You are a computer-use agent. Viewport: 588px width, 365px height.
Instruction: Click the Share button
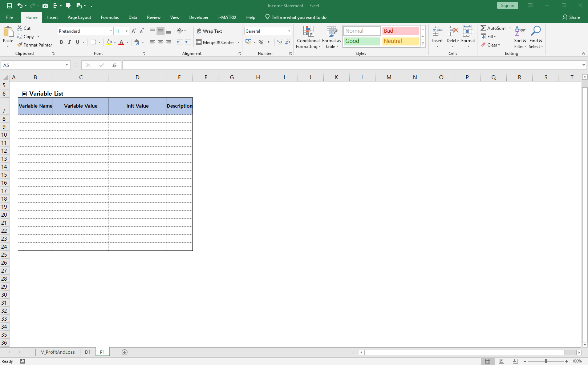tap(571, 17)
